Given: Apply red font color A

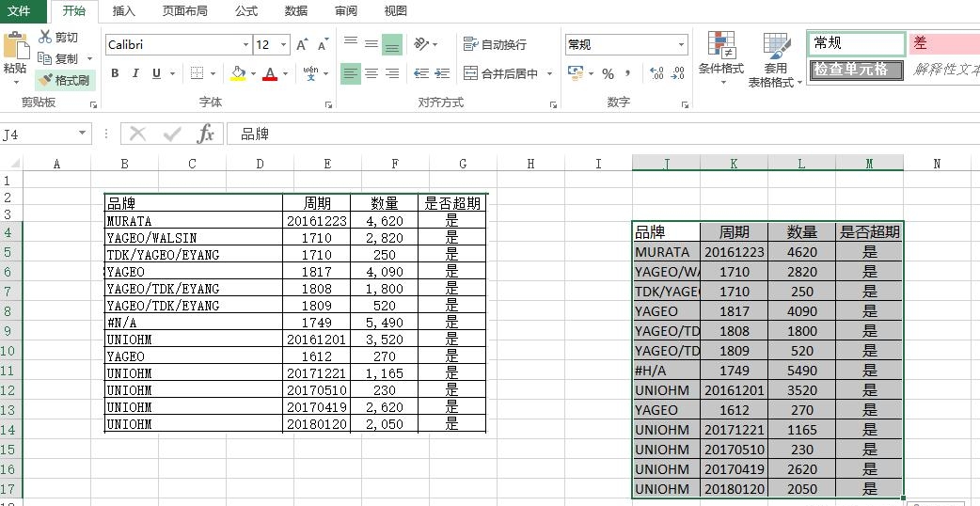Looking at the screenshot, I should [x=270, y=73].
